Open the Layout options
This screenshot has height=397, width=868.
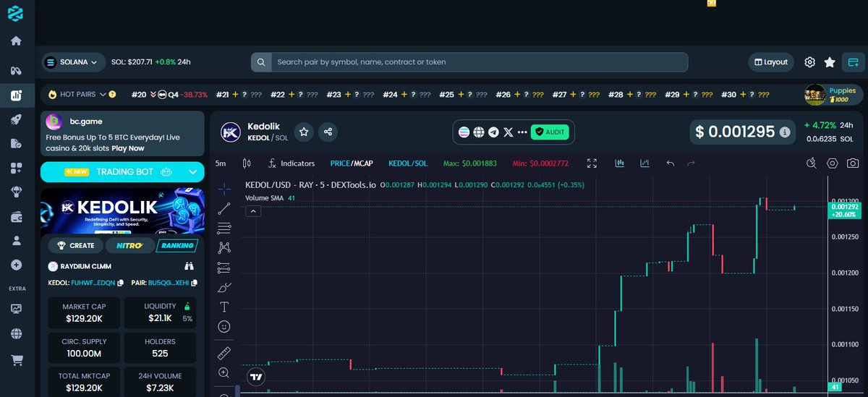point(770,62)
